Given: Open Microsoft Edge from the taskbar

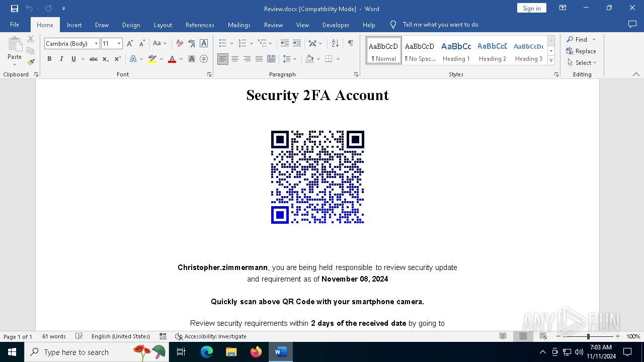Looking at the screenshot, I should point(207,352).
